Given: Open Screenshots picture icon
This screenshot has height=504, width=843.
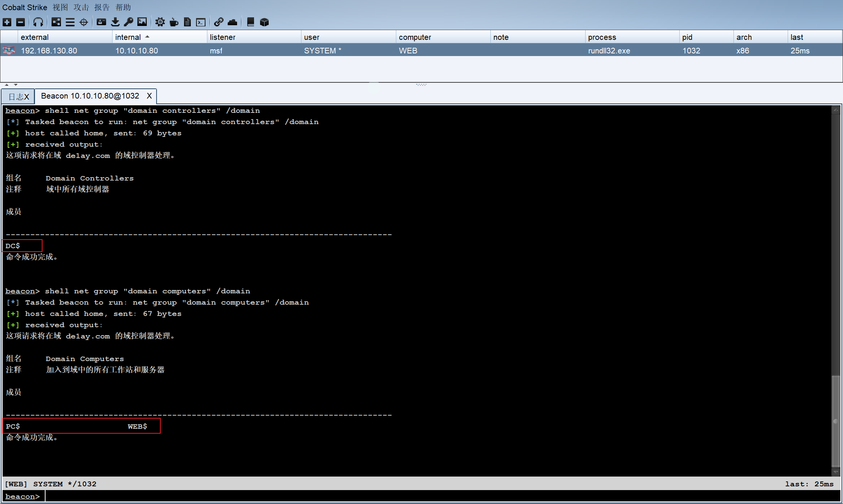Looking at the screenshot, I should 142,22.
